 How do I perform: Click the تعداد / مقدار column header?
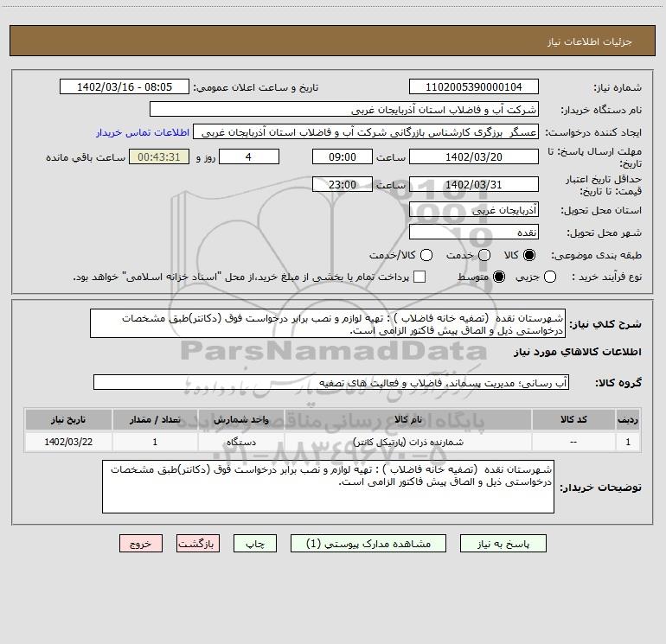[x=155, y=419]
